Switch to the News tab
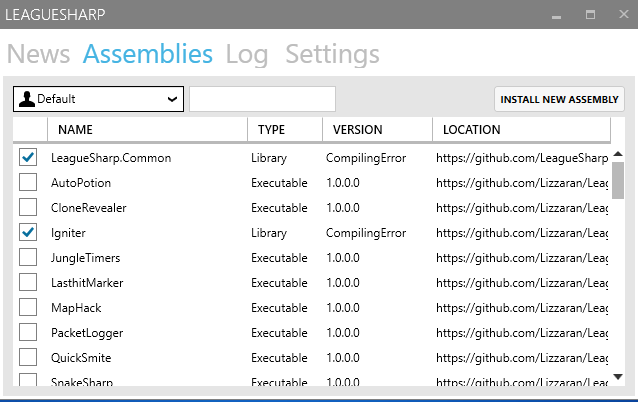The height and width of the screenshot is (402, 638). click(39, 54)
